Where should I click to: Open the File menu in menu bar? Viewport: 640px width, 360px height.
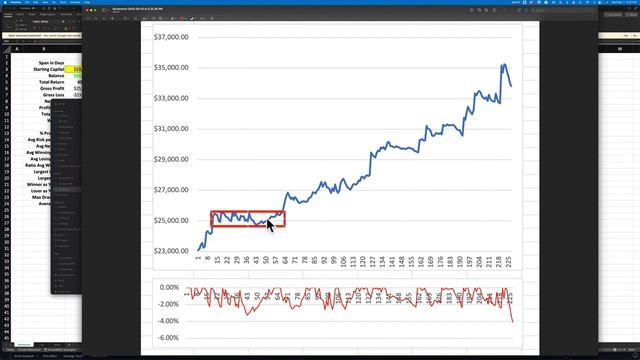pyautogui.click(x=27, y=2)
